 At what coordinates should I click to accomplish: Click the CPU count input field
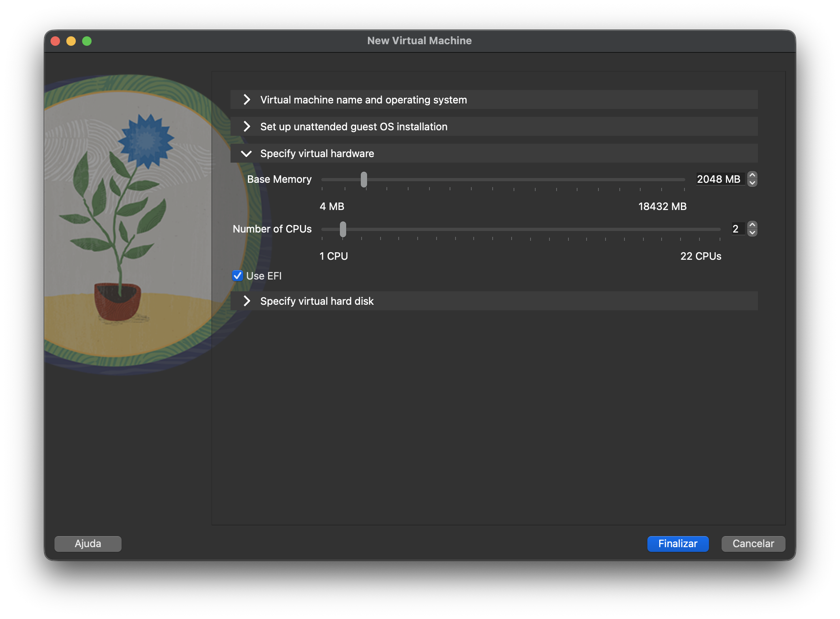click(x=737, y=229)
